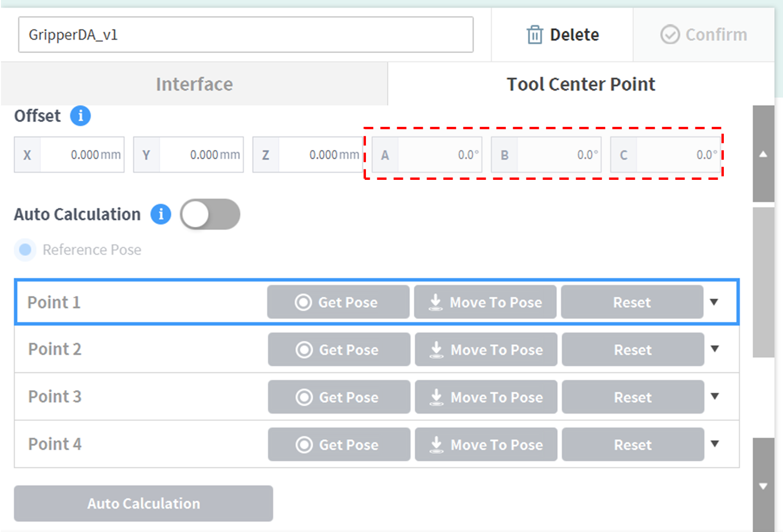Enable the Auto Calculation toggle switch
This screenshot has height=532, width=783.
pos(210,214)
